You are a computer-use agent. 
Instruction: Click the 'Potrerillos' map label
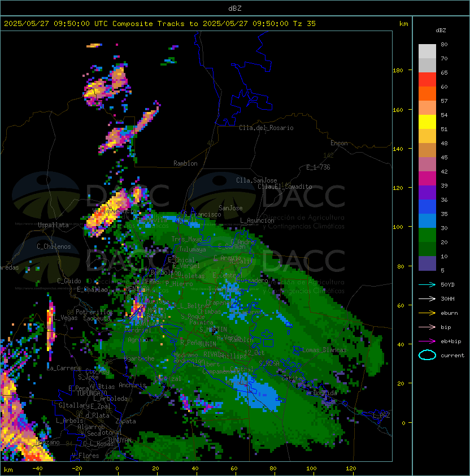click(94, 312)
